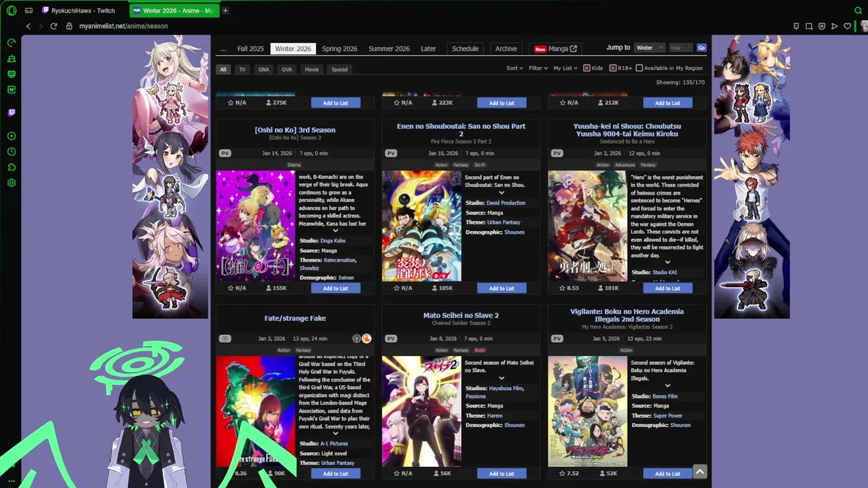Screen dimensions: 868x488
Task: Click the Crunchyroll streaming icon on Fate/strange Fake
Action: click(366, 338)
